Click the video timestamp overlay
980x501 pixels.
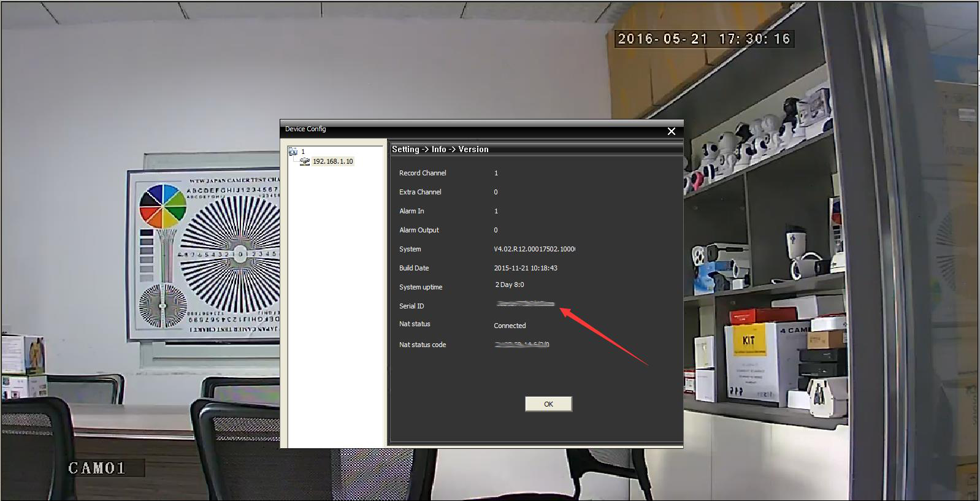(703, 39)
